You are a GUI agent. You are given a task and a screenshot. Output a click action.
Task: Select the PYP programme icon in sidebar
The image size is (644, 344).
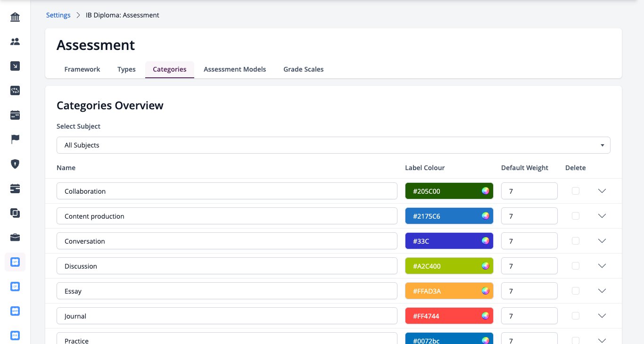pyautogui.click(x=15, y=336)
